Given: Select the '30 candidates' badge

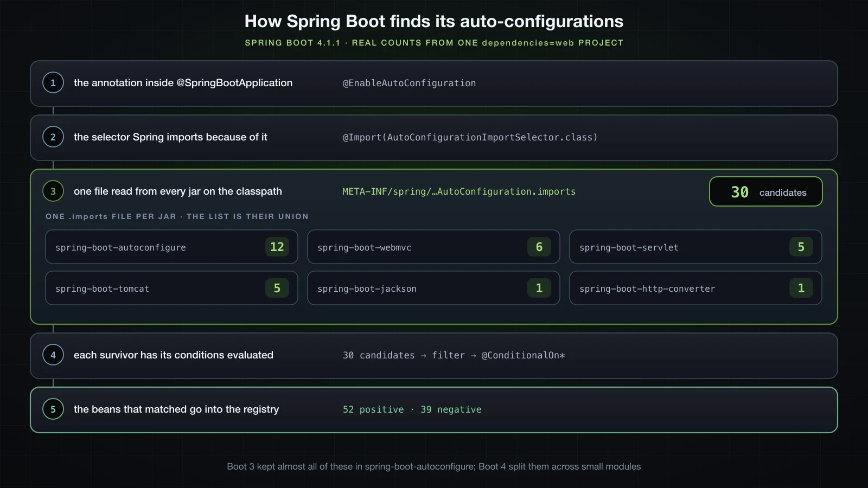Looking at the screenshot, I should 765,192.
